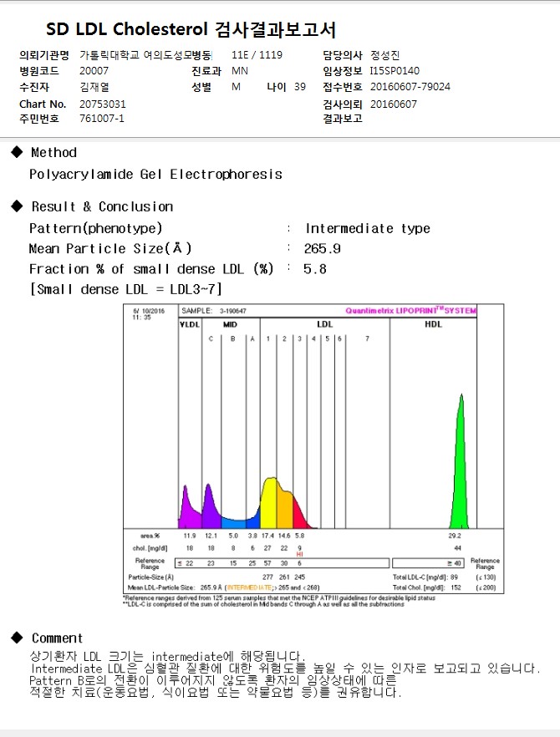The image size is (560, 737).
Task: Click the red LDL-3 band in chart
Action: point(298,516)
